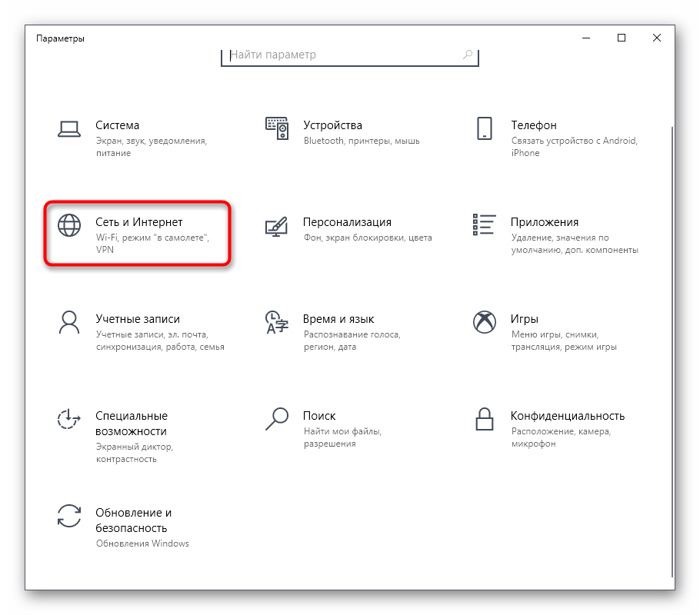
Task: Open the Devices keyboard icon
Action: click(276, 128)
